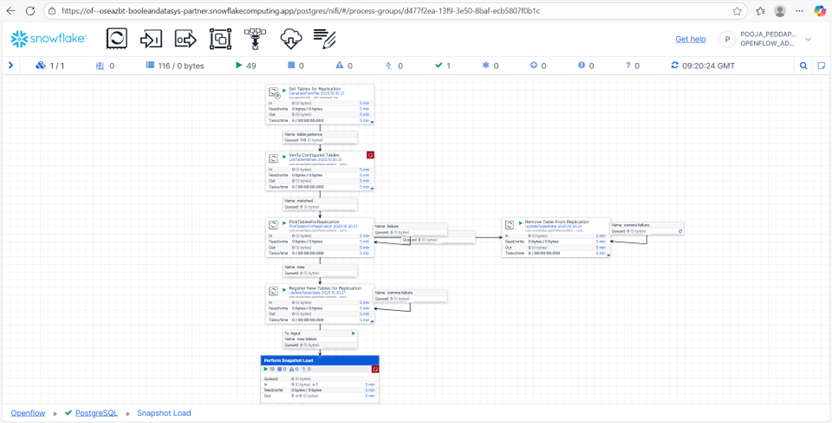Select the Processor component icon in toolbar
Image resolution: width=832 pixels, height=423 pixels.
click(117, 39)
